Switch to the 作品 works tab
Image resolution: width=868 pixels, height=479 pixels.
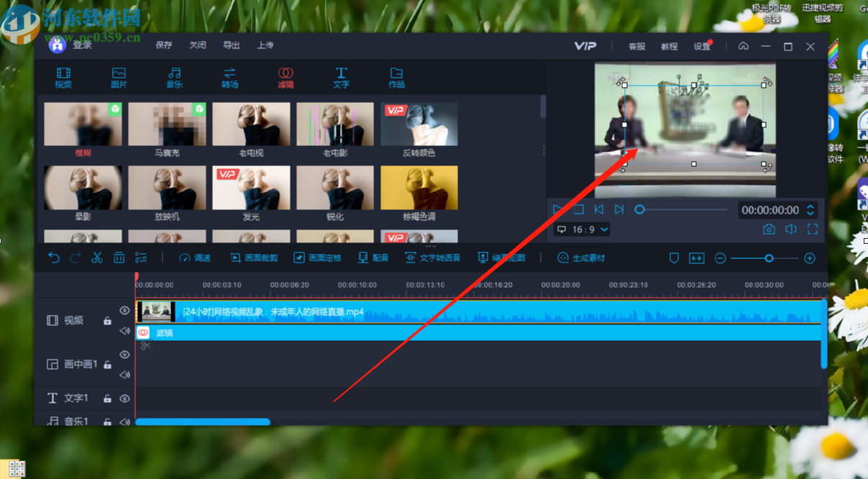[397, 78]
